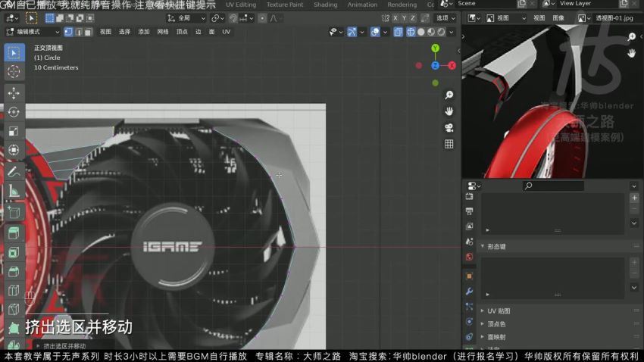
Task: Pick the Inset Faces tool
Action: (x=14, y=252)
